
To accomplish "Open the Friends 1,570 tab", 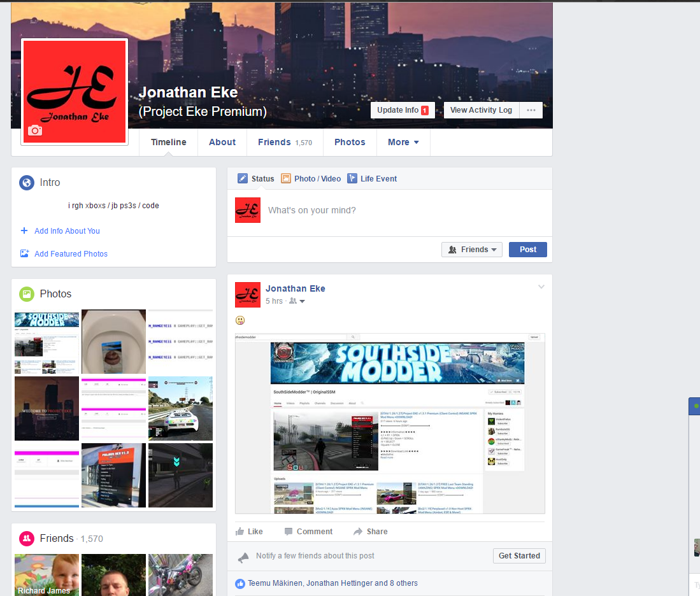I will 285,142.
